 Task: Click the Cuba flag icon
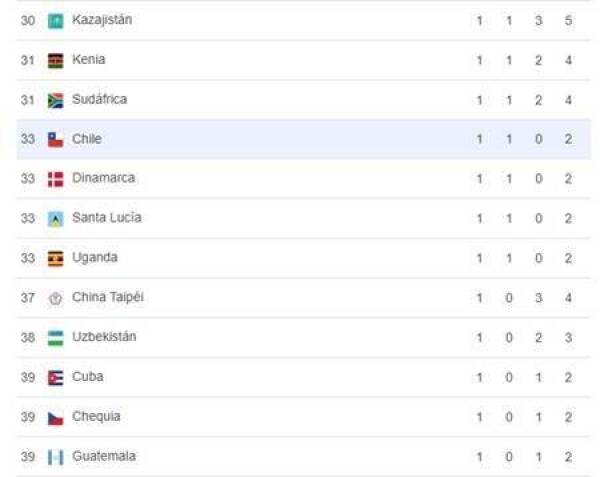pyautogui.click(x=56, y=377)
